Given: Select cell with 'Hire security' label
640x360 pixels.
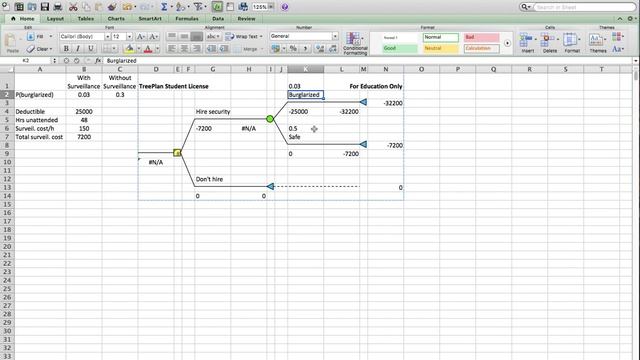Looking at the screenshot, I should pos(213,111).
